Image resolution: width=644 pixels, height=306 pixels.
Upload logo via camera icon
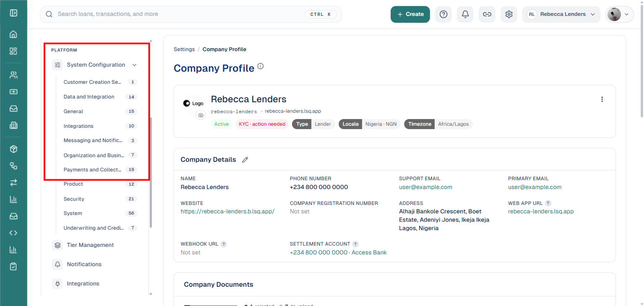(201, 115)
